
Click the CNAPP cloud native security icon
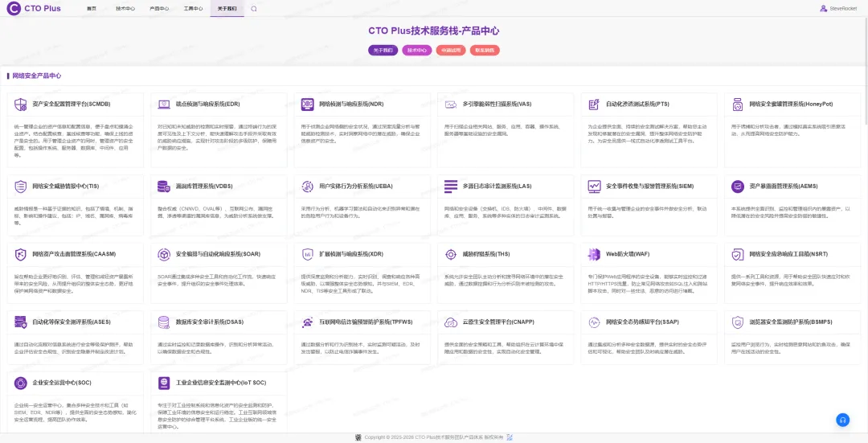pyautogui.click(x=451, y=322)
